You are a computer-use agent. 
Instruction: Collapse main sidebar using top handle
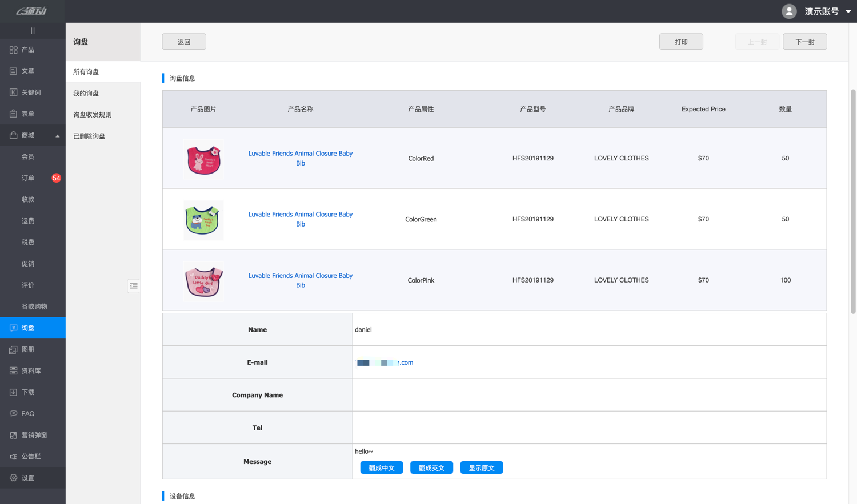[33, 31]
